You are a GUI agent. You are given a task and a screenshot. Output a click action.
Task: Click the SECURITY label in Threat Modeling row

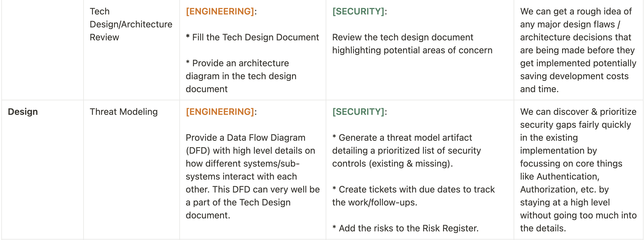coord(358,112)
